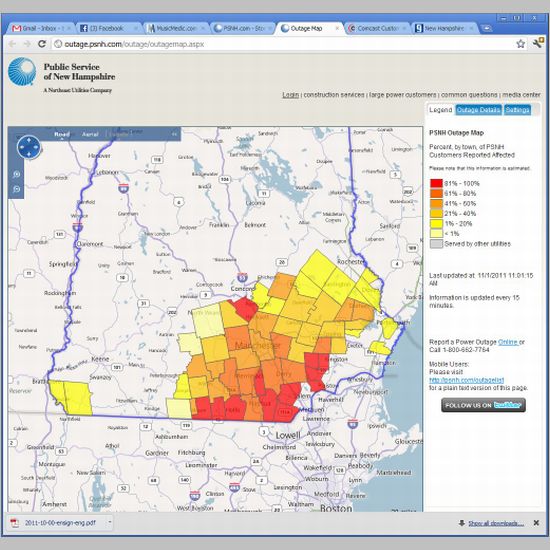Switch to the Comcast Customer tab
550x550 pixels.
coord(377,28)
